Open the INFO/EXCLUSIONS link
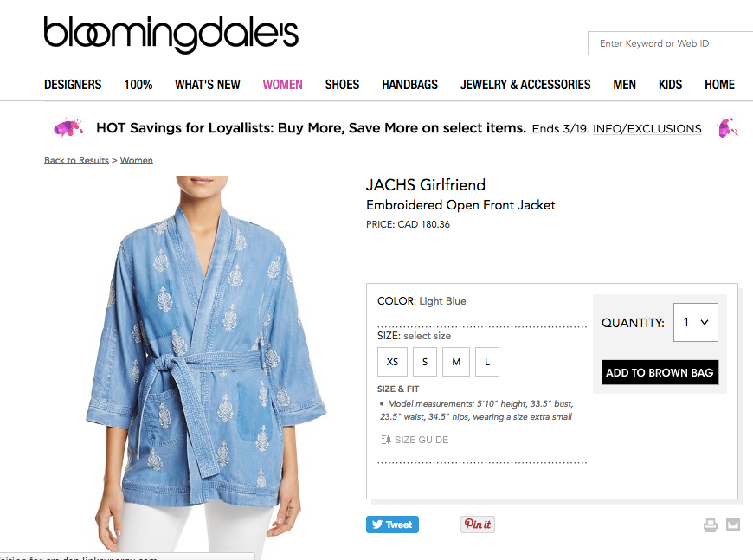753x560 pixels. tap(647, 129)
